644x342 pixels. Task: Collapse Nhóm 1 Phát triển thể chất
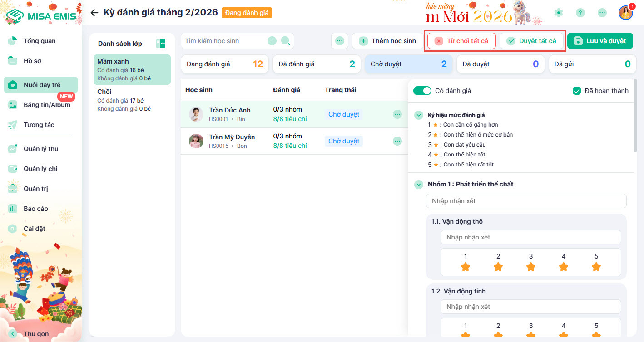pos(418,184)
